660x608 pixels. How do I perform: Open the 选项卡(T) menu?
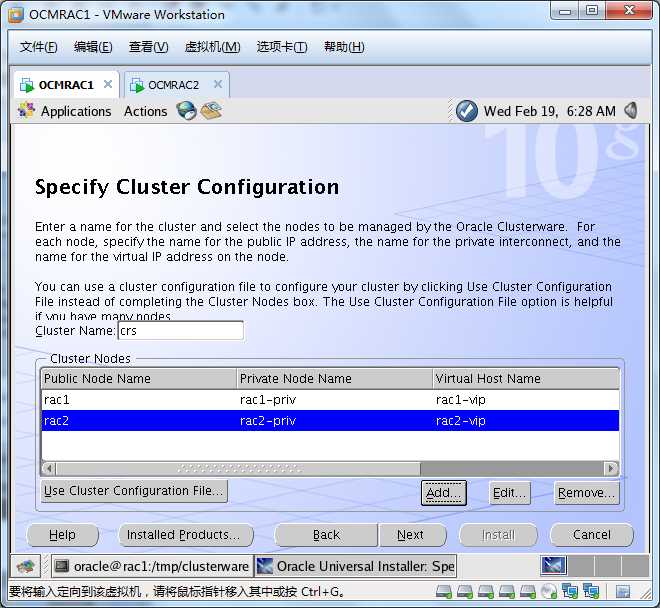[282, 47]
